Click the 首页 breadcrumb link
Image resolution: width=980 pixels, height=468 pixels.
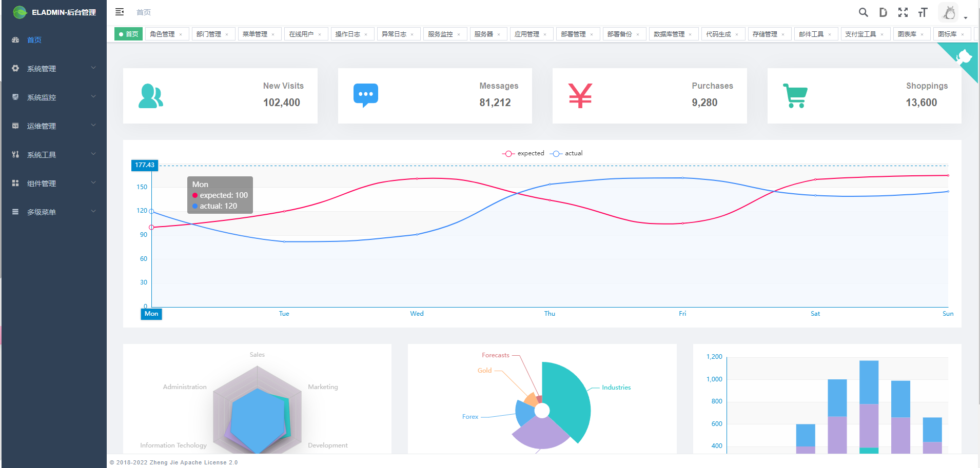144,12
